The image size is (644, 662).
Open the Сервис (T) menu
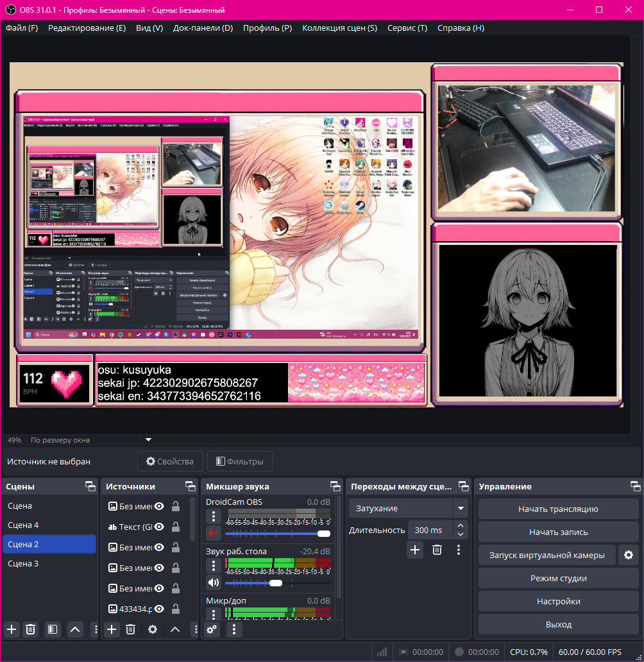pyautogui.click(x=407, y=28)
